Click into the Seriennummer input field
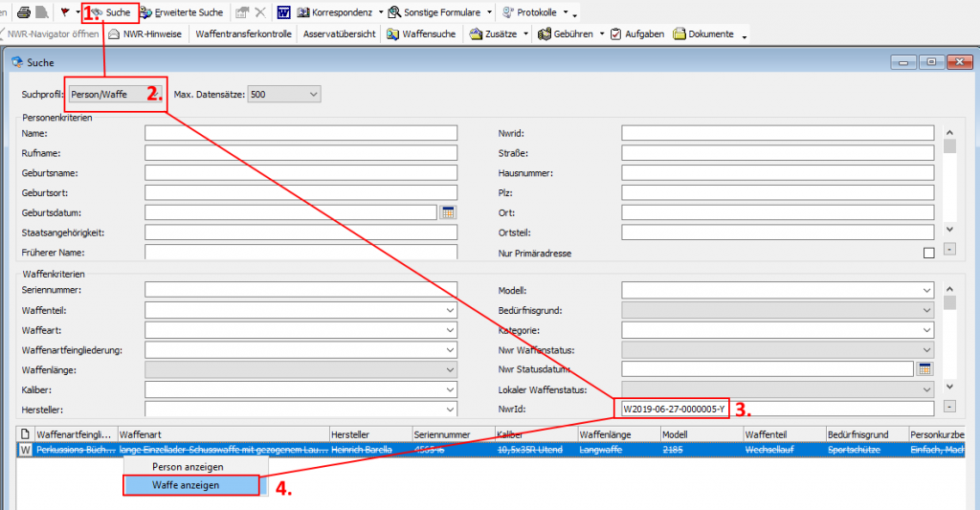The width and height of the screenshot is (980, 510). coord(301,290)
